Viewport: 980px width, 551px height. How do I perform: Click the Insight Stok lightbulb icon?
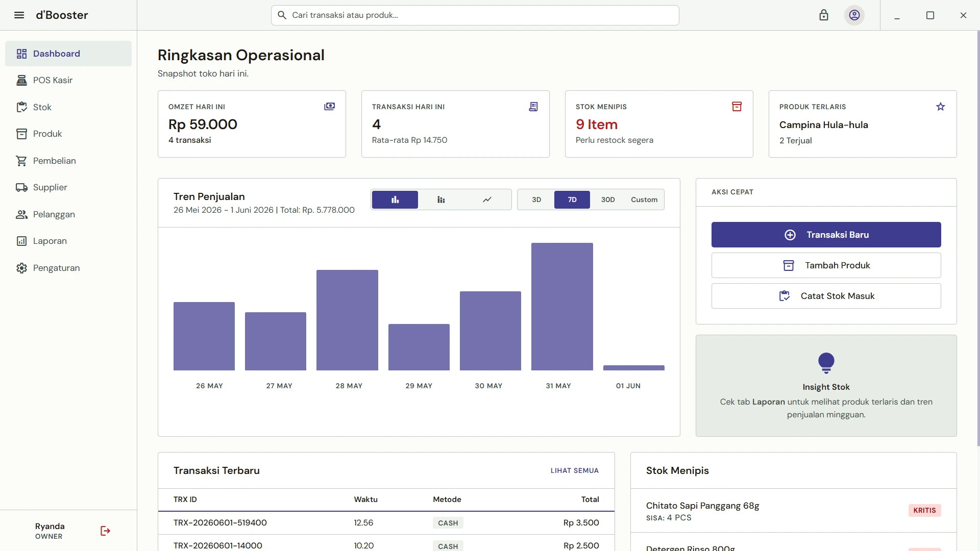click(826, 363)
